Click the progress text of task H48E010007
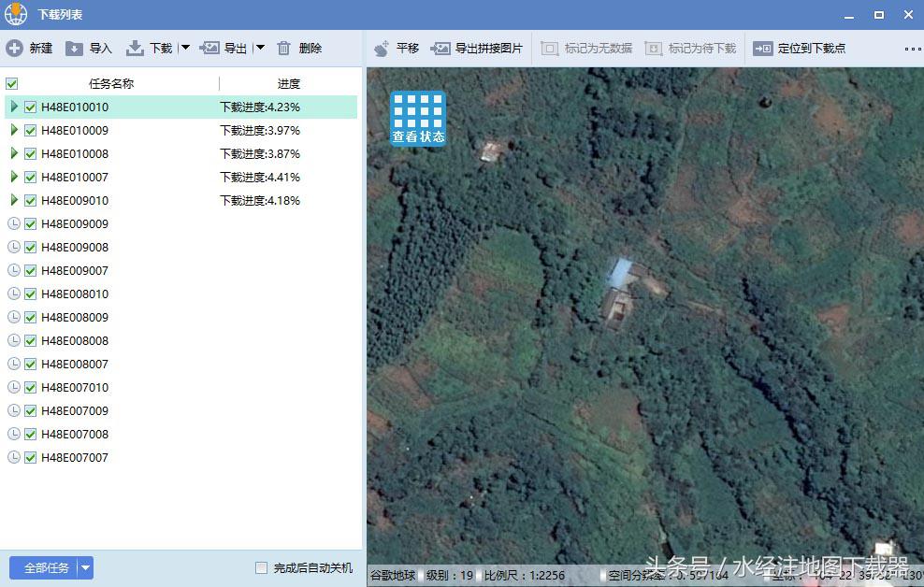This screenshot has width=924, height=587. (260, 178)
